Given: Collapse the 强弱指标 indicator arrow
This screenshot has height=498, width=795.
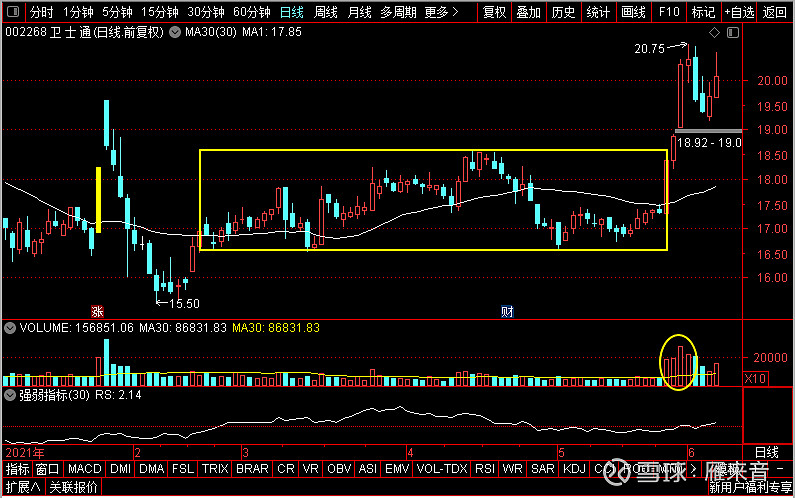Looking at the screenshot, I should [10, 395].
